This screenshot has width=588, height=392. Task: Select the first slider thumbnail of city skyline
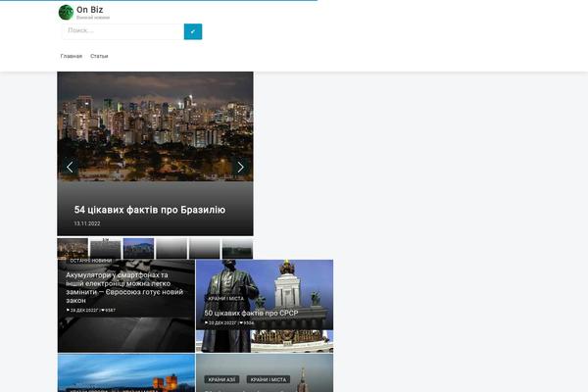point(73,248)
